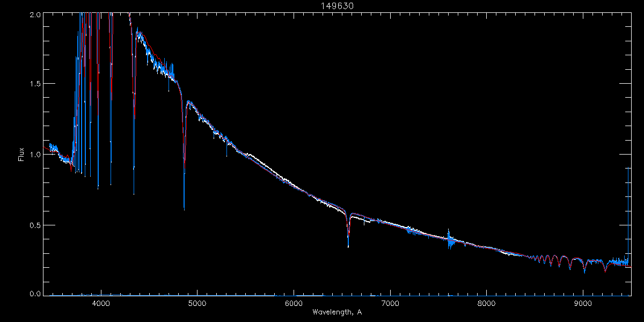Click the 5000 wavelength tick label

197,303
